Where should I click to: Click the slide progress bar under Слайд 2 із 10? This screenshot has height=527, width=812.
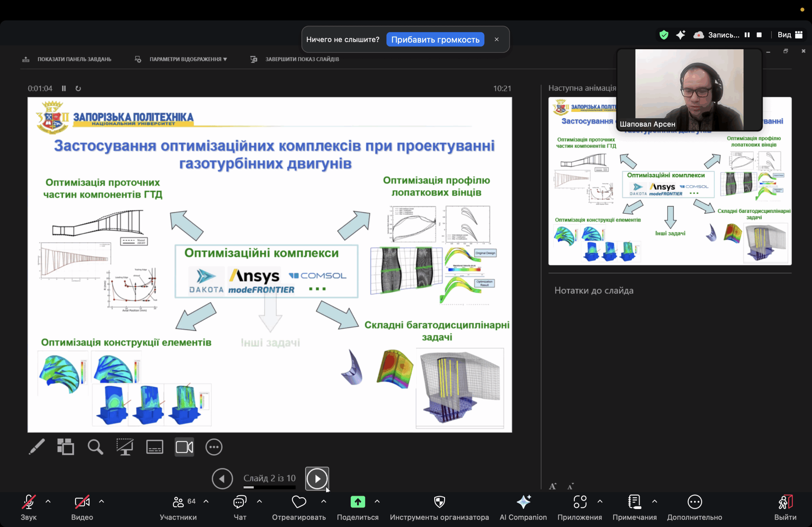point(269,487)
